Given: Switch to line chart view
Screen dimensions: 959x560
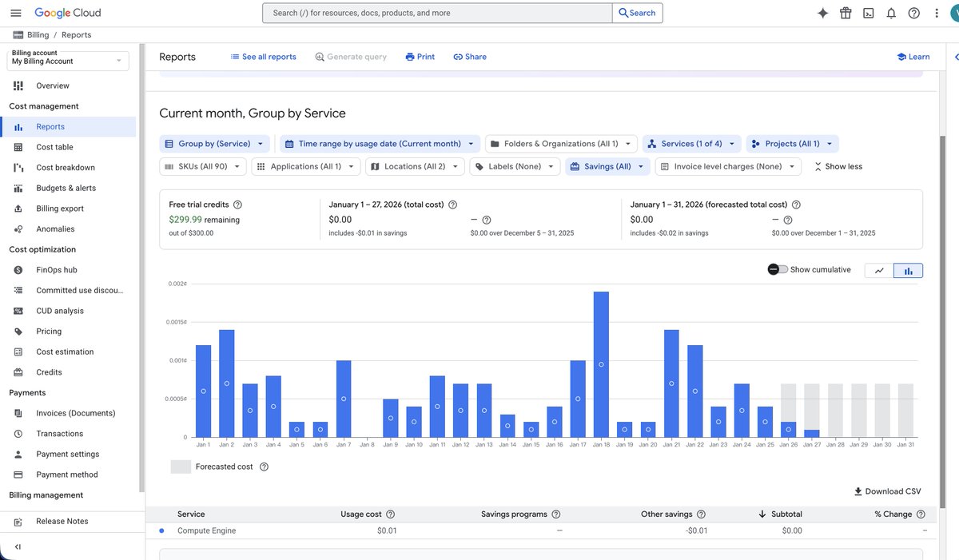Looking at the screenshot, I should click(x=879, y=270).
